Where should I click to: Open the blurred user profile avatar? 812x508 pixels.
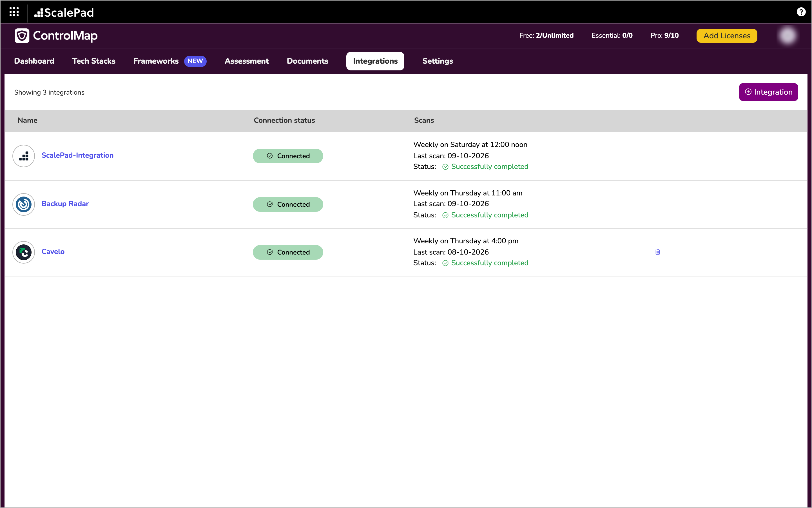pos(787,35)
